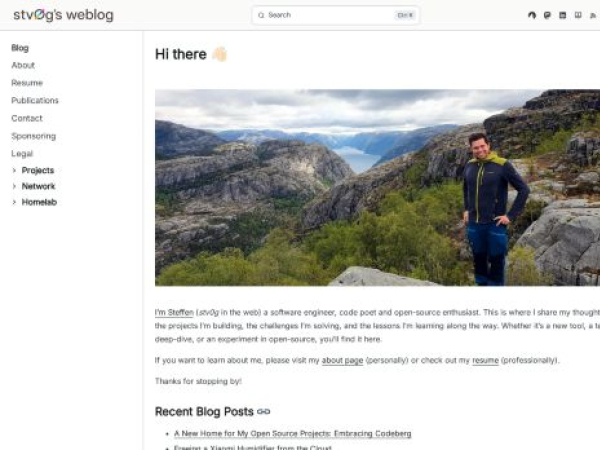Click the second header icon left of calendar icon
Screen dimensions: 600x450
pos(547,15)
